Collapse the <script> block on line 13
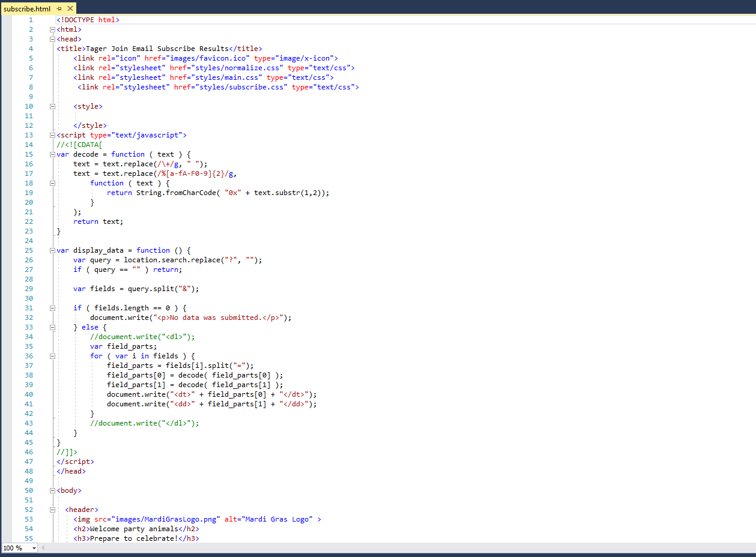This screenshot has height=557, width=756. (x=53, y=135)
